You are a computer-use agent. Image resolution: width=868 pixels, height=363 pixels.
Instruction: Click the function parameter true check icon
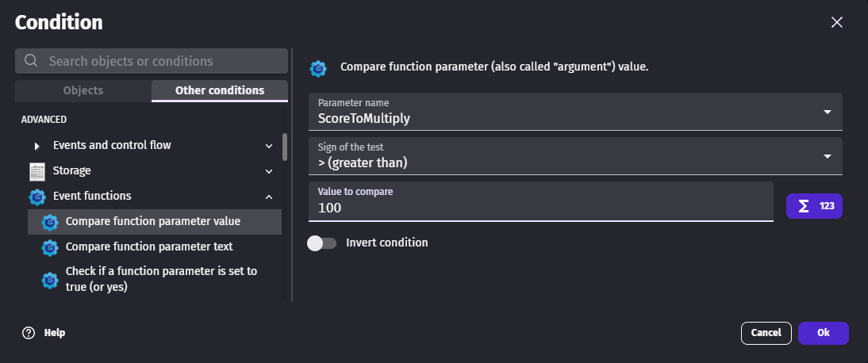coord(51,279)
